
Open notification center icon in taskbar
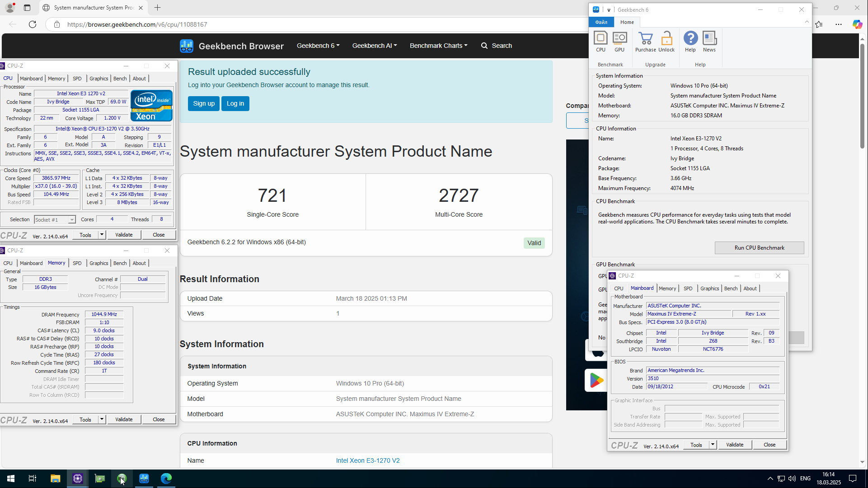pos(853,479)
